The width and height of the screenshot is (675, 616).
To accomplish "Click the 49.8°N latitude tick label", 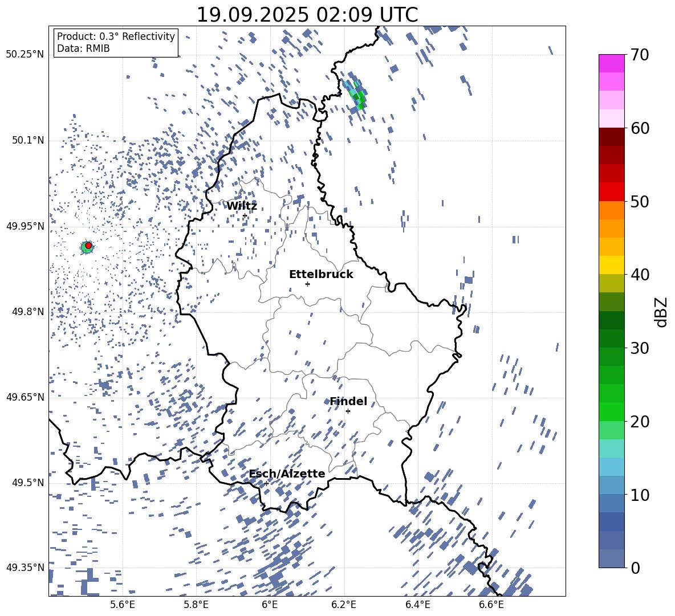I will pyautogui.click(x=25, y=312).
